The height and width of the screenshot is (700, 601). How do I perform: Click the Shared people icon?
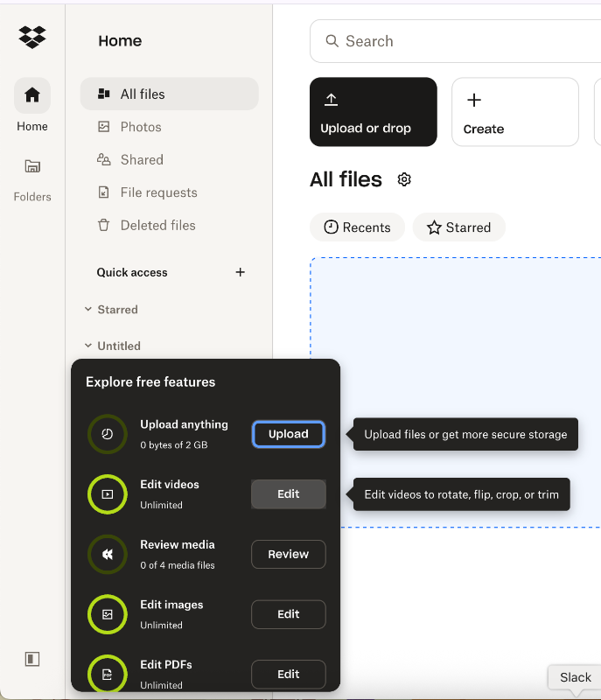point(103,159)
